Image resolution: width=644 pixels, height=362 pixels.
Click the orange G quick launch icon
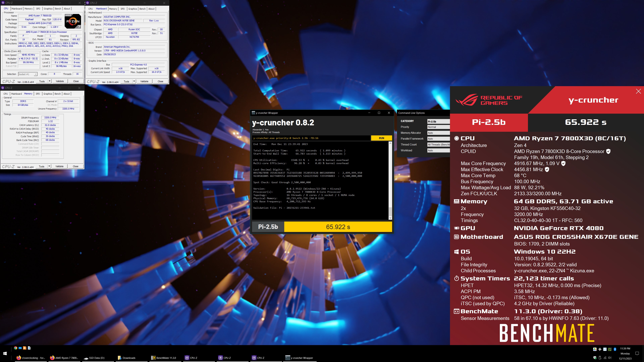24,348
